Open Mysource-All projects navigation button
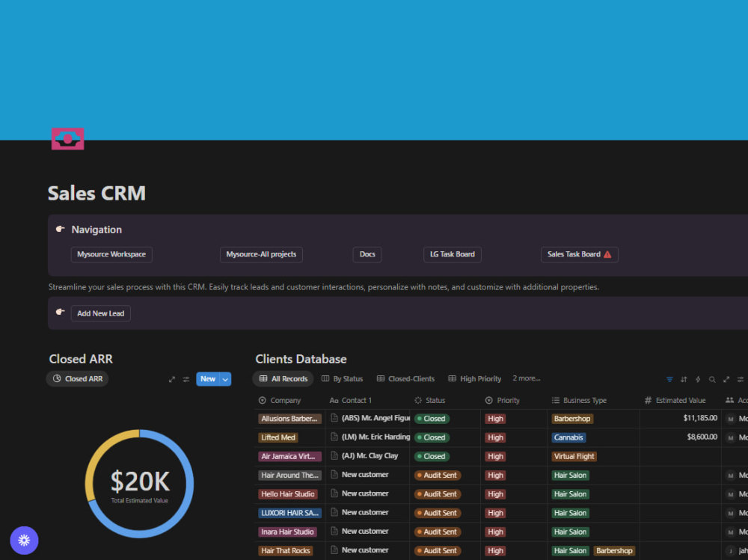Viewport: 748px width, 560px height. 261,254
